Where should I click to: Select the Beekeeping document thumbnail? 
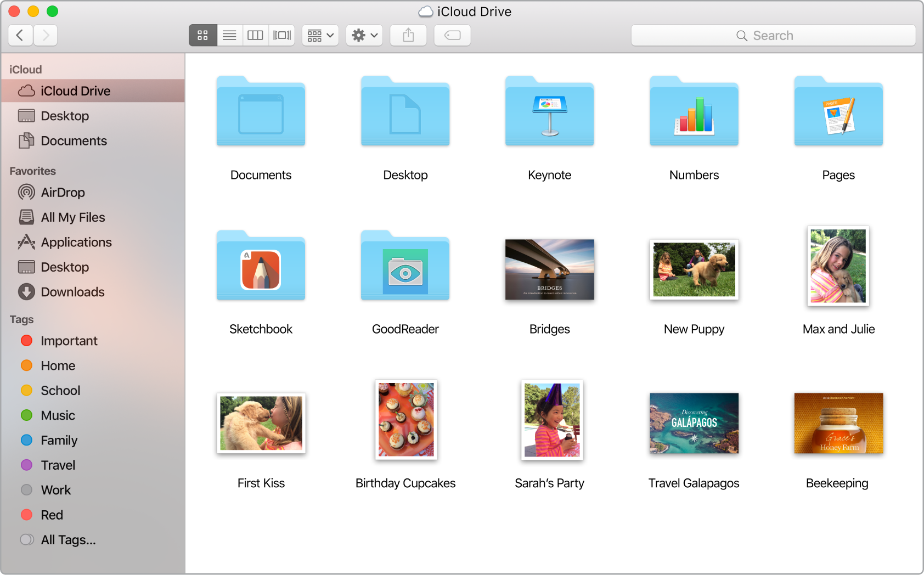point(838,423)
